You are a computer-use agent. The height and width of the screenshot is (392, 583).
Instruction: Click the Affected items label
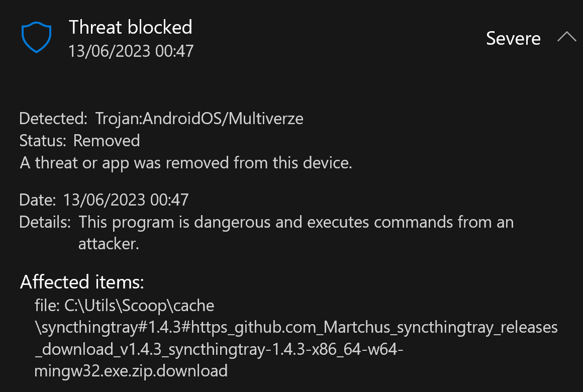click(x=81, y=282)
